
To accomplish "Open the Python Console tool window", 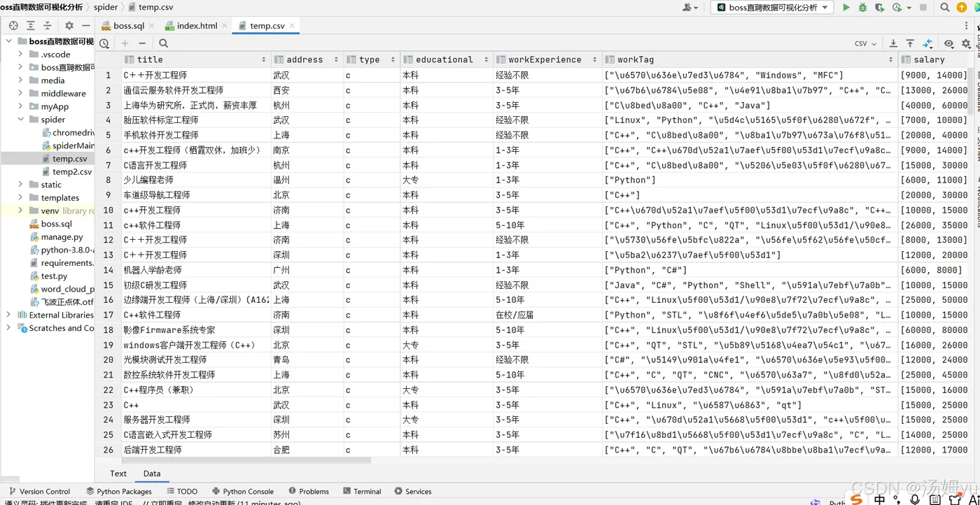I will point(242,492).
